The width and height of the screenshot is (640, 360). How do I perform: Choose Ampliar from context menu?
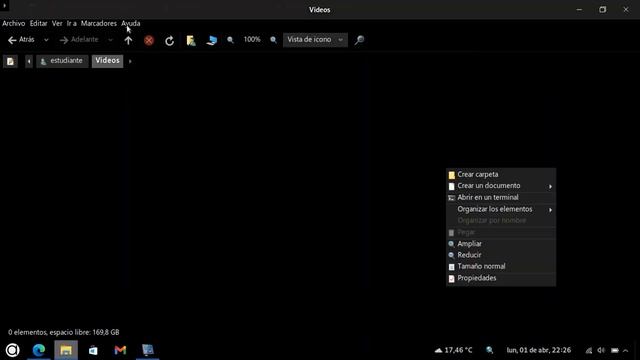(x=501, y=244)
